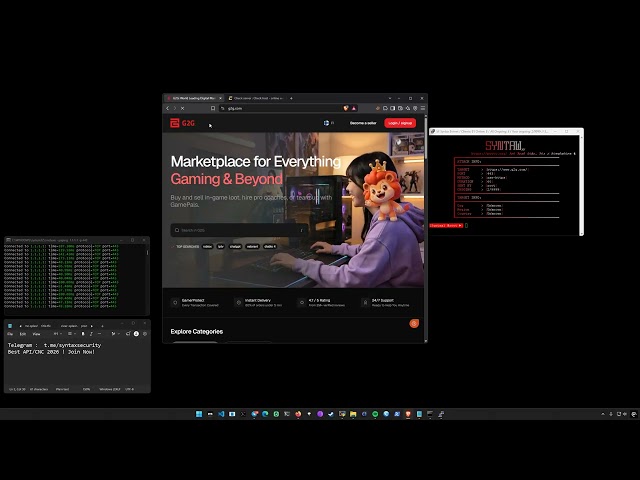
Task: Toggle the Brave sidebar panel icon
Action: click(392, 108)
